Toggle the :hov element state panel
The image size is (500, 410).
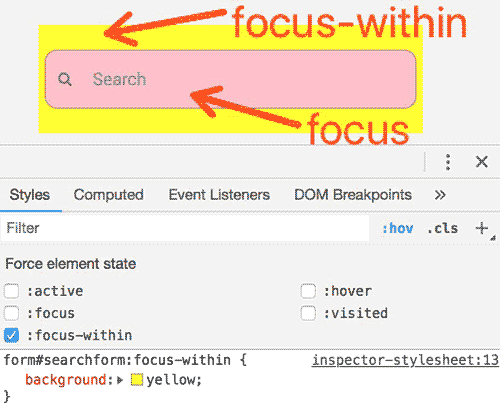click(x=397, y=228)
